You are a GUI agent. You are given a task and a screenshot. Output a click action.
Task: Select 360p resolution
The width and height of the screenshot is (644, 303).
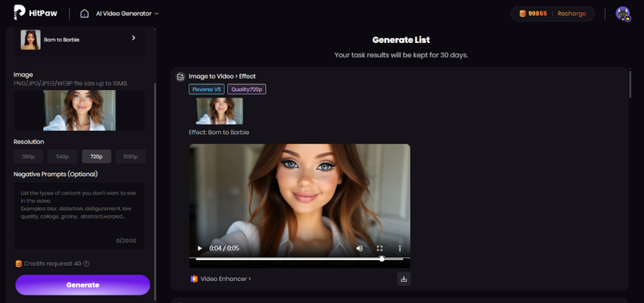(29, 156)
